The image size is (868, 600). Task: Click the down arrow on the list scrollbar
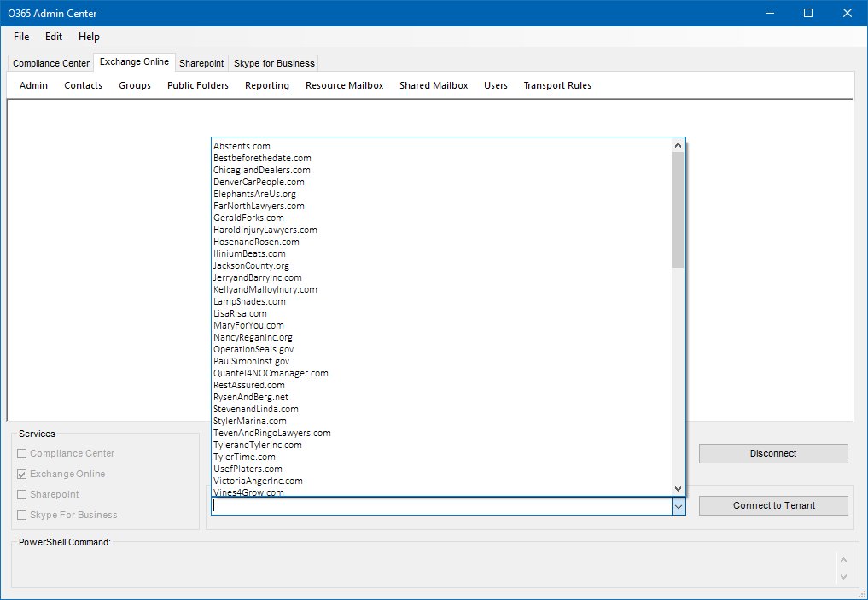point(679,488)
